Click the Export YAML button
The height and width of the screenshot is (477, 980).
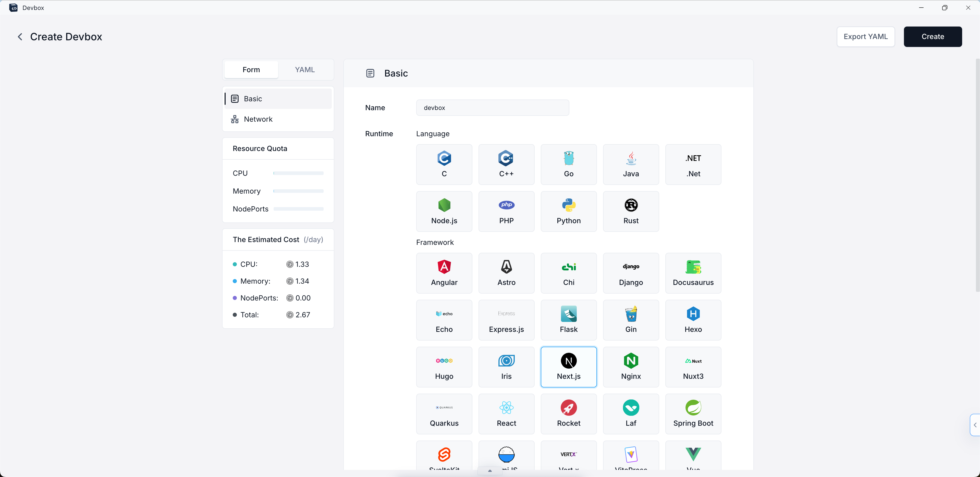tap(865, 36)
